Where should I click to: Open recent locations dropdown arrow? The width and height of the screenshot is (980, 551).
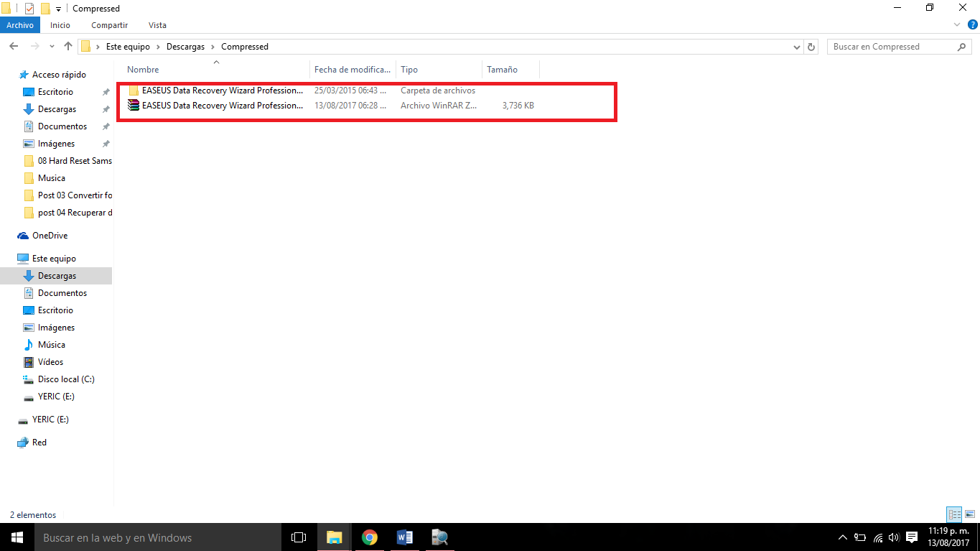coord(52,47)
